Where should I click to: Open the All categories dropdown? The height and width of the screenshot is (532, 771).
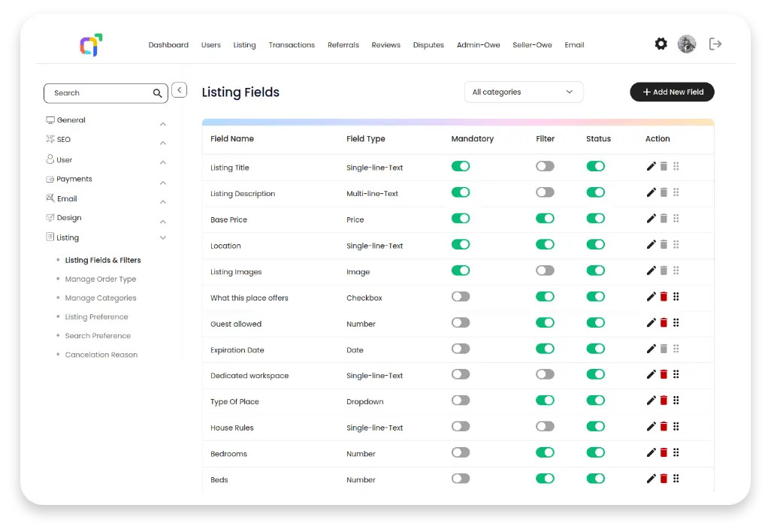coord(524,92)
